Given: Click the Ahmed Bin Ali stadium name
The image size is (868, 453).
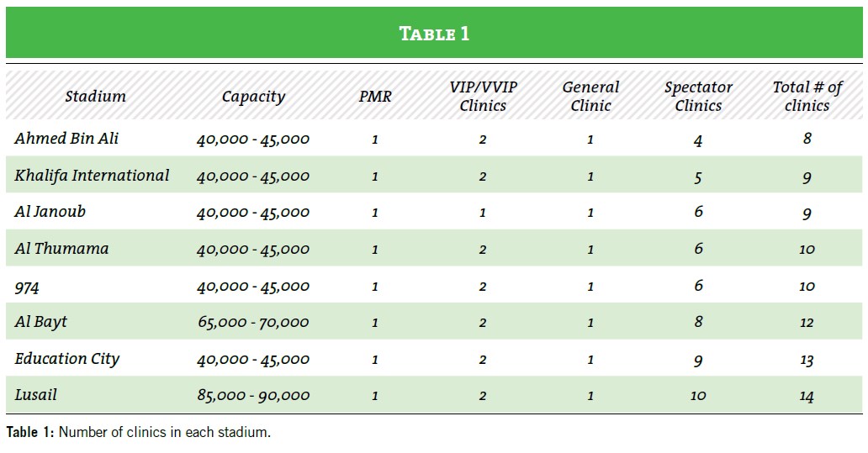Looking at the screenshot, I should 66,139.
